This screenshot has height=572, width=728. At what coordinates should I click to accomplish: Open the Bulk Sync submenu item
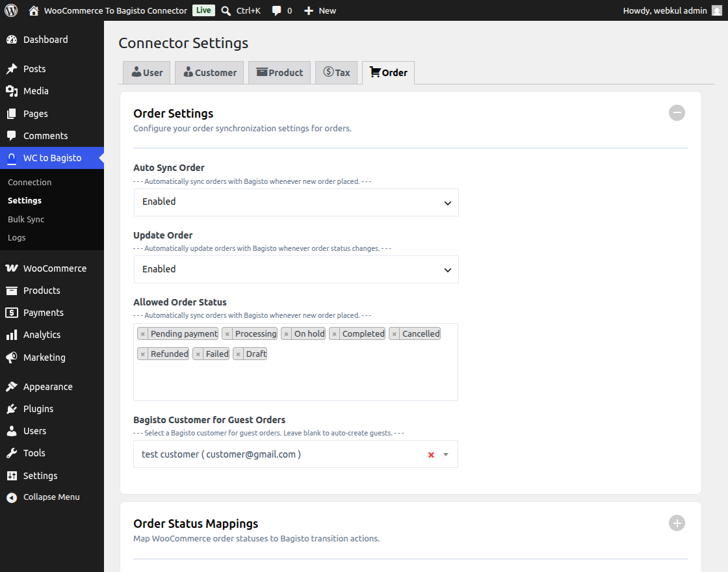pos(26,219)
